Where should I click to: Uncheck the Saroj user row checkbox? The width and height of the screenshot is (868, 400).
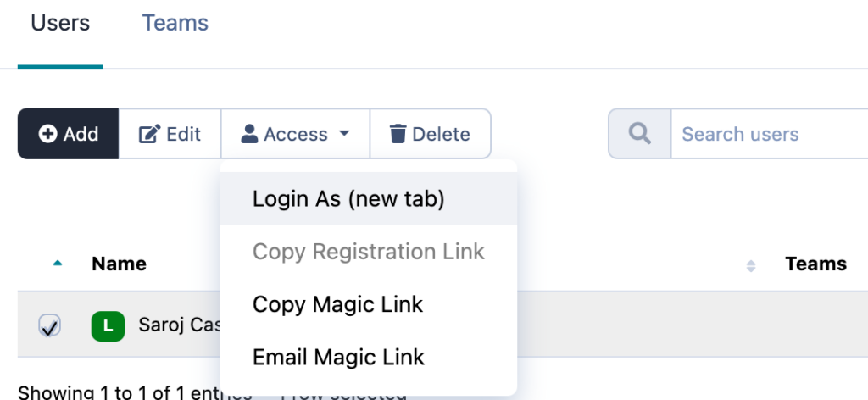tap(50, 325)
